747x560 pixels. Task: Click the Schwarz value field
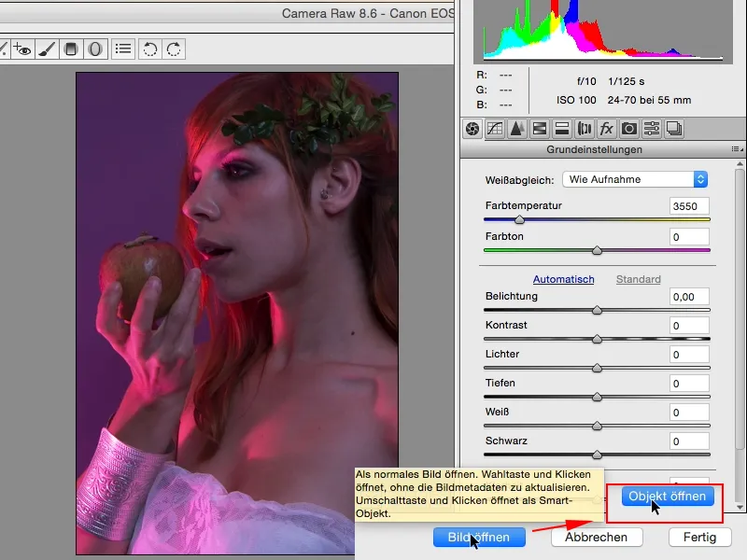click(689, 441)
